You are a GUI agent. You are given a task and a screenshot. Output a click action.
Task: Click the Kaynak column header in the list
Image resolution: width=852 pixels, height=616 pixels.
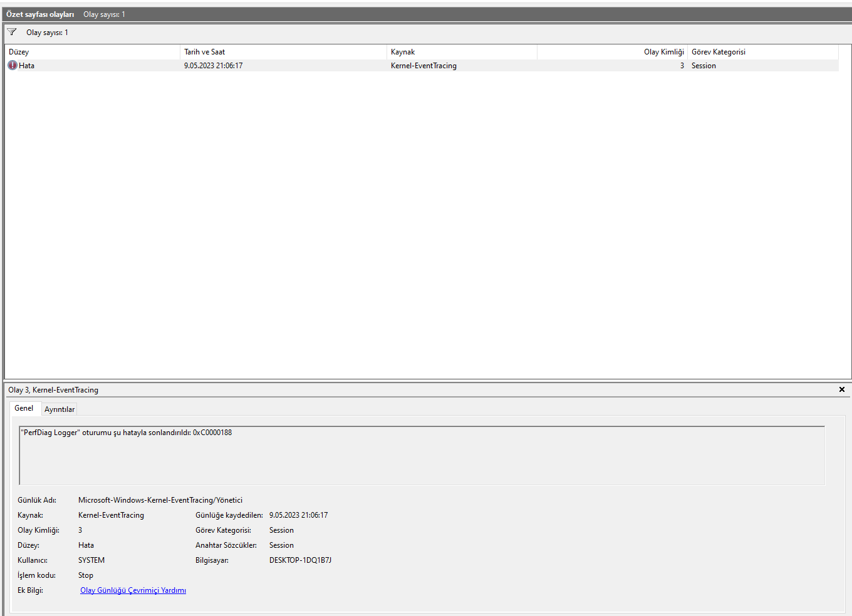462,52
